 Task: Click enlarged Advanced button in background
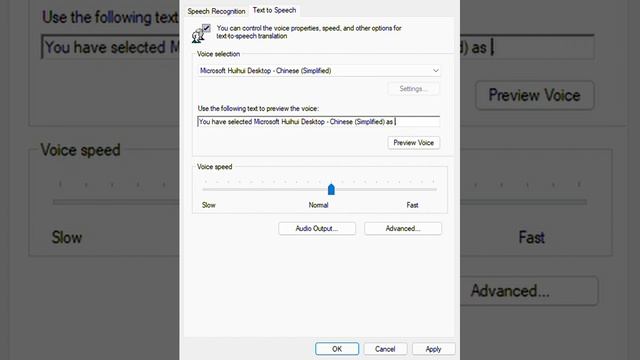pos(529,291)
